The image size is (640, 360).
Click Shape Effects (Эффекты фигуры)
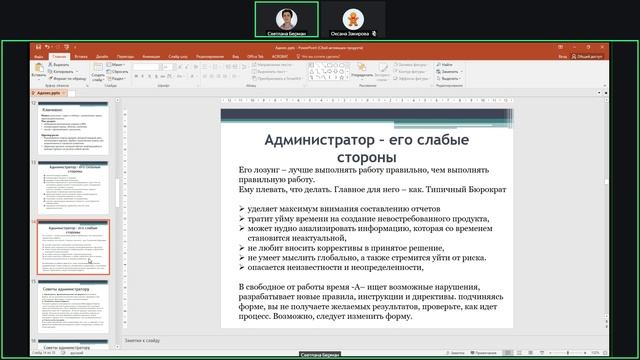[x=411, y=78]
